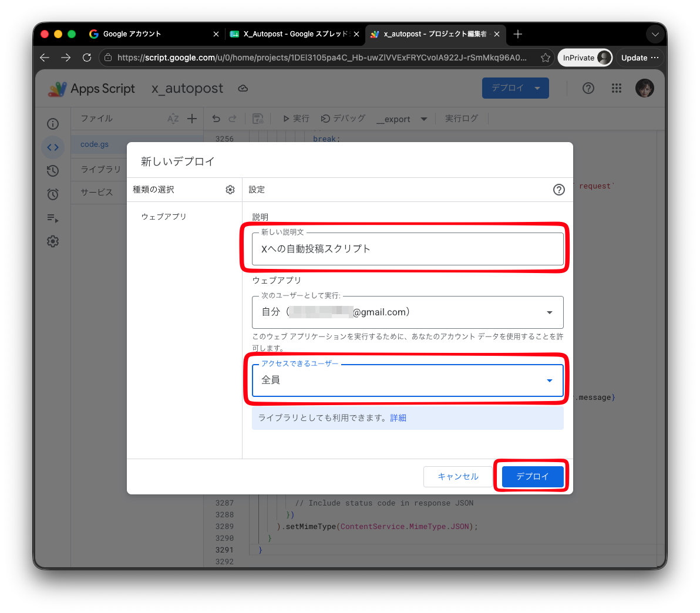Click the gear icon beside 種類の選択
Viewport: 700px width, 613px height.
tap(230, 190)
